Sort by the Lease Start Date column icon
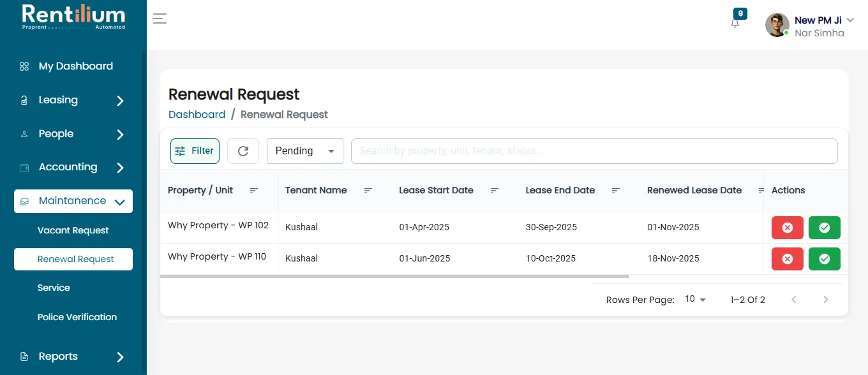868x375 pixels. click(495, 191)
